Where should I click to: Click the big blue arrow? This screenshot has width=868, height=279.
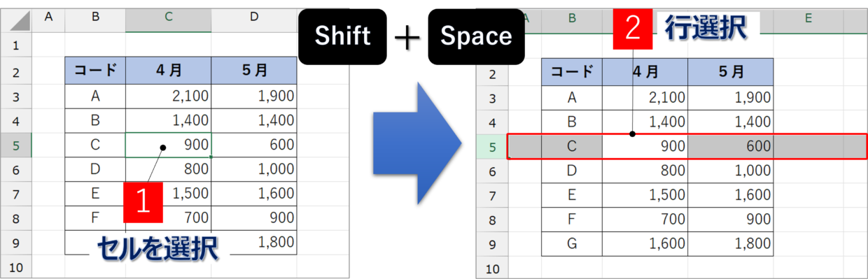pos(416,143)
